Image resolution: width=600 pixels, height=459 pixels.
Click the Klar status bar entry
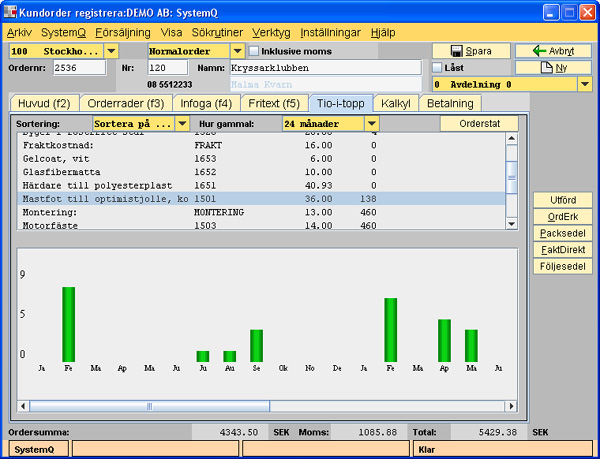click(503, 449)
